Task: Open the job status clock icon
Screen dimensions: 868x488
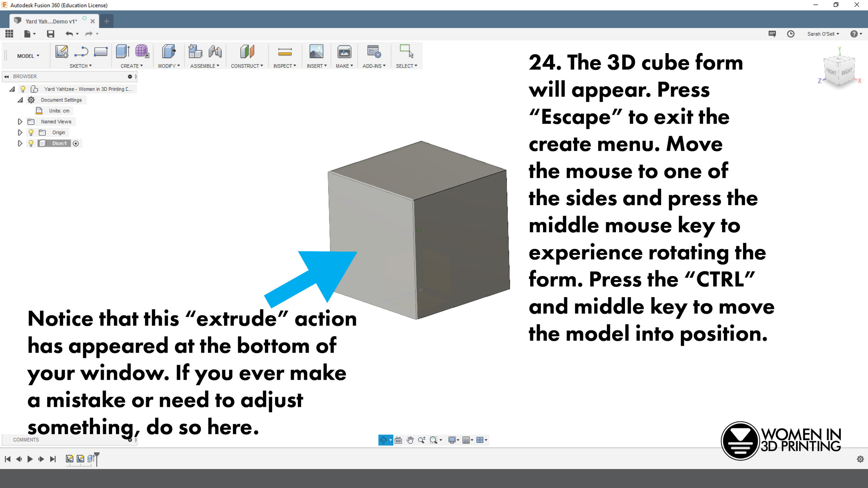Action: [791, 34]
